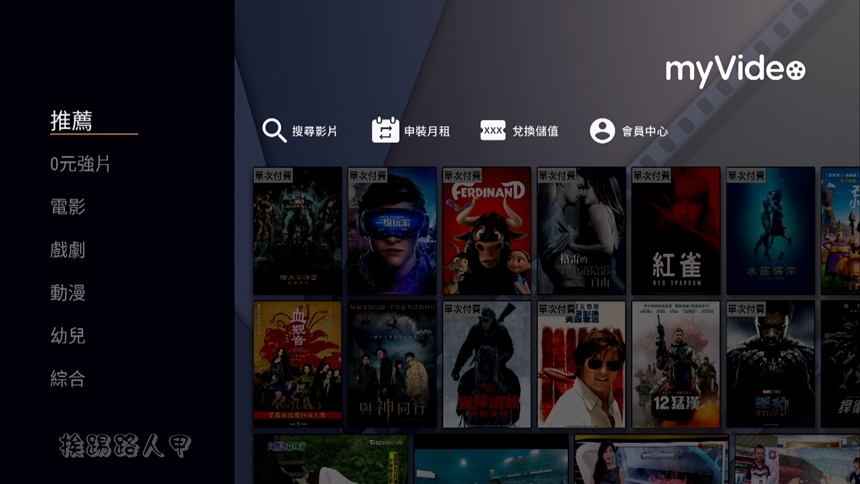
Task: Open the 美國製造 sunglasses man poster
Action: tap(581, 364)
